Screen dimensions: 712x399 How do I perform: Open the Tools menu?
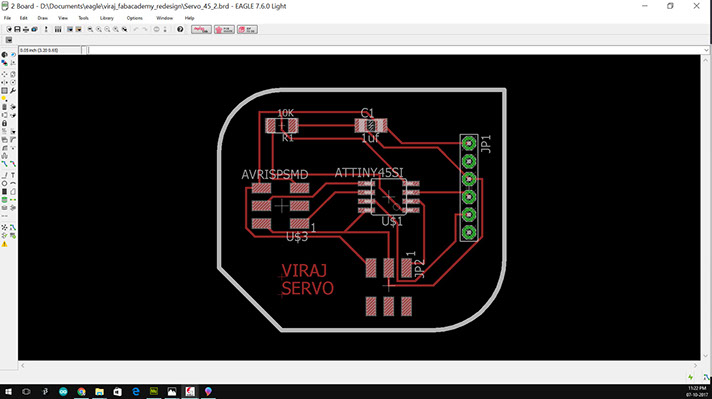pyautogui.click(x=84, y=18)
